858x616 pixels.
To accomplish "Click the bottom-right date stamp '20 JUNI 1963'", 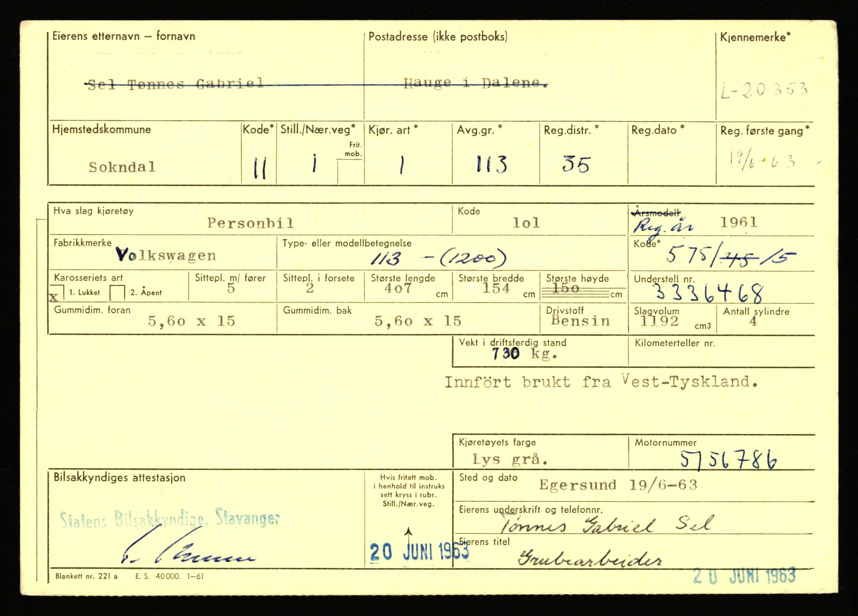I will click(744, 576).
